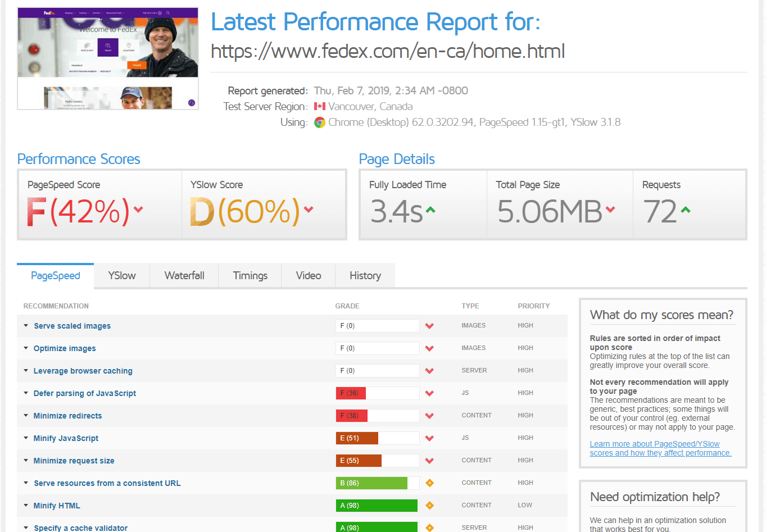Expand the Serve scaled images recommendation

click(26, 326)
